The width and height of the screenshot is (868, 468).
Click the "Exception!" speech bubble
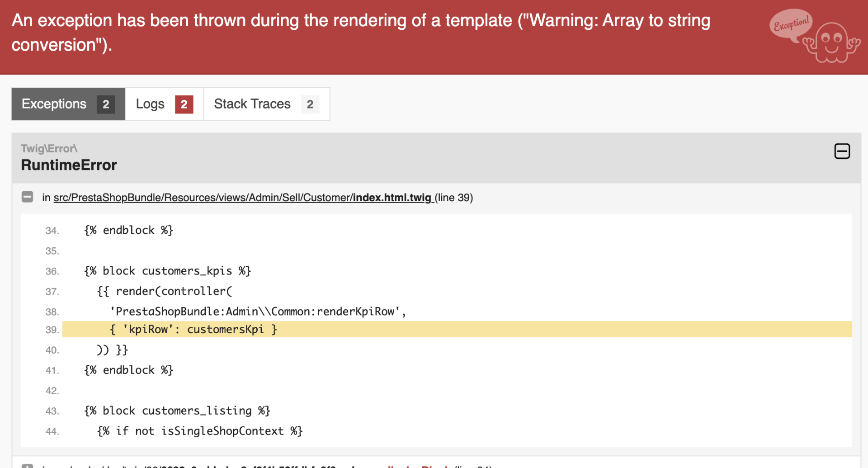click(791, 24)
